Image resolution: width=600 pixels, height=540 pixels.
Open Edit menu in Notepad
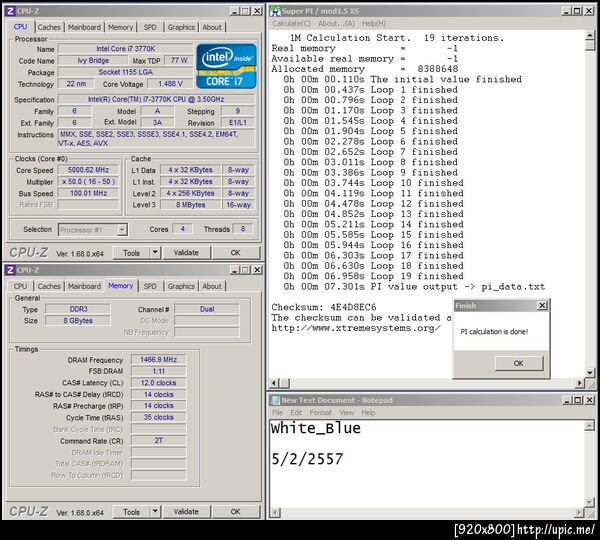296,413
